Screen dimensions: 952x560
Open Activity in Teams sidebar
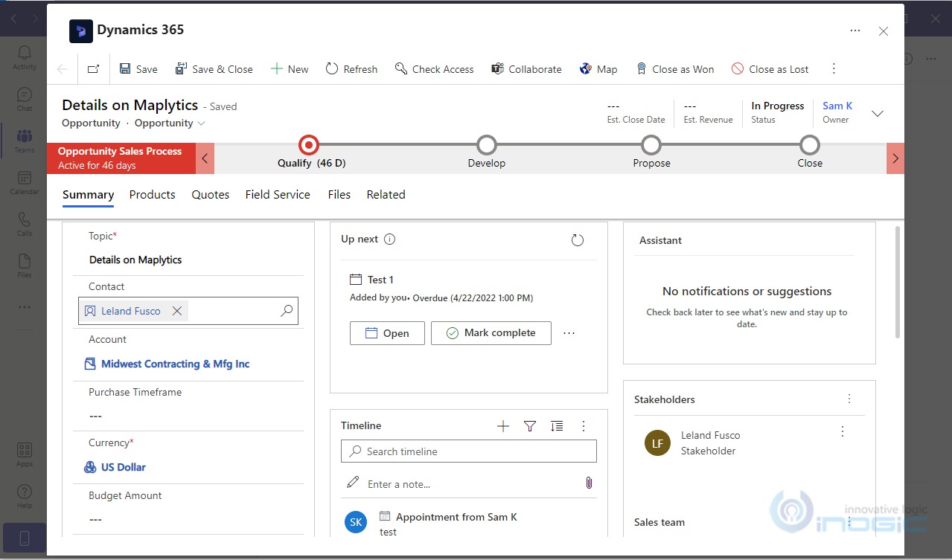pos(24,57)
